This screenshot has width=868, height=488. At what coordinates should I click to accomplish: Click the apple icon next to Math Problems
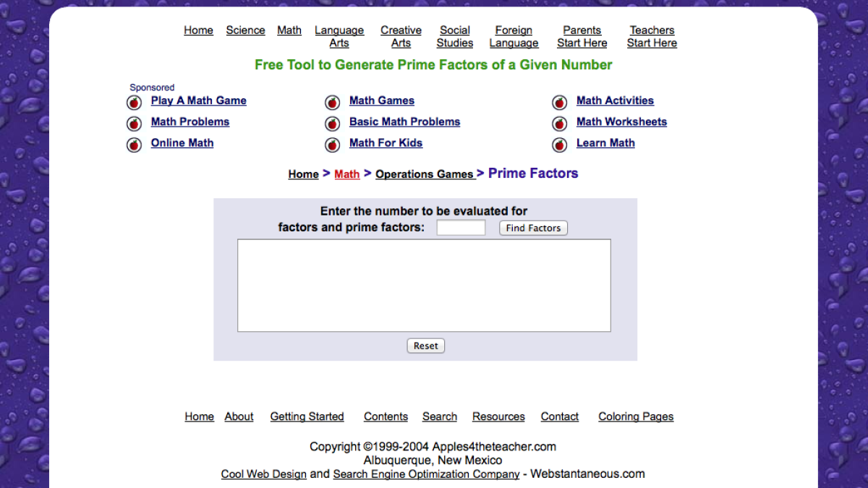pyautogui.click(x=134, y=123)
